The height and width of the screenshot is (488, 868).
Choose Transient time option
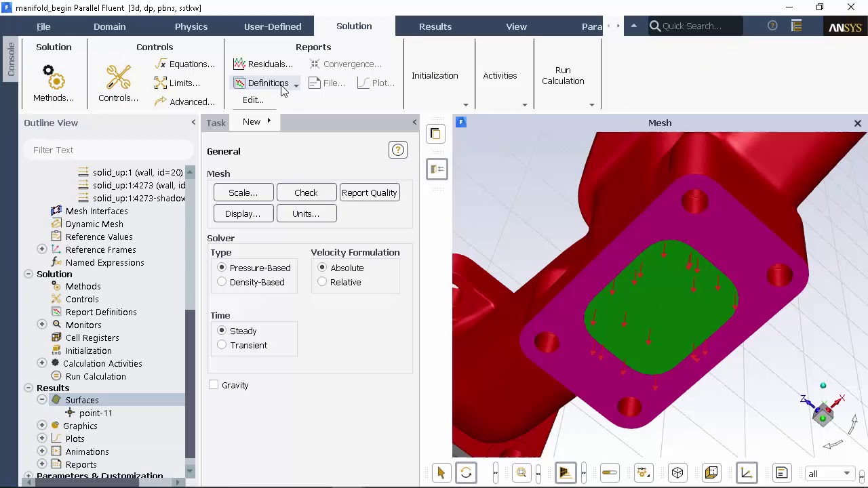222,345
